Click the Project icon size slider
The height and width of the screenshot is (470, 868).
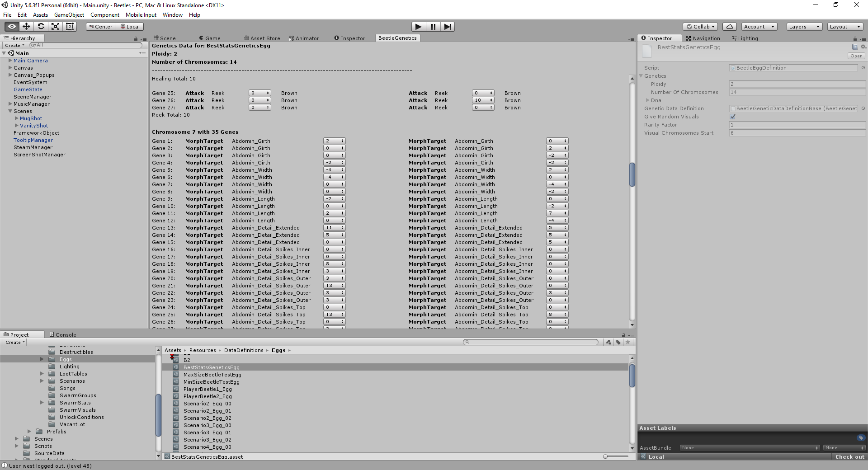coord(606,456)
